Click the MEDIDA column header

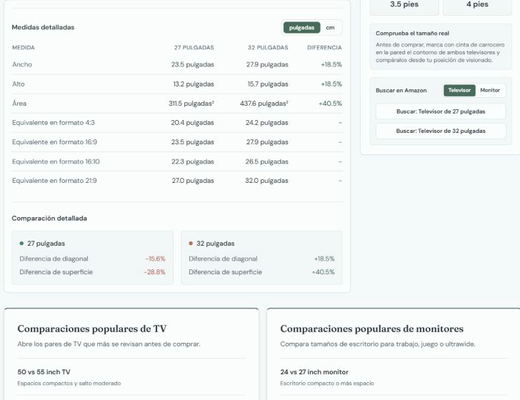click(23, 48)
